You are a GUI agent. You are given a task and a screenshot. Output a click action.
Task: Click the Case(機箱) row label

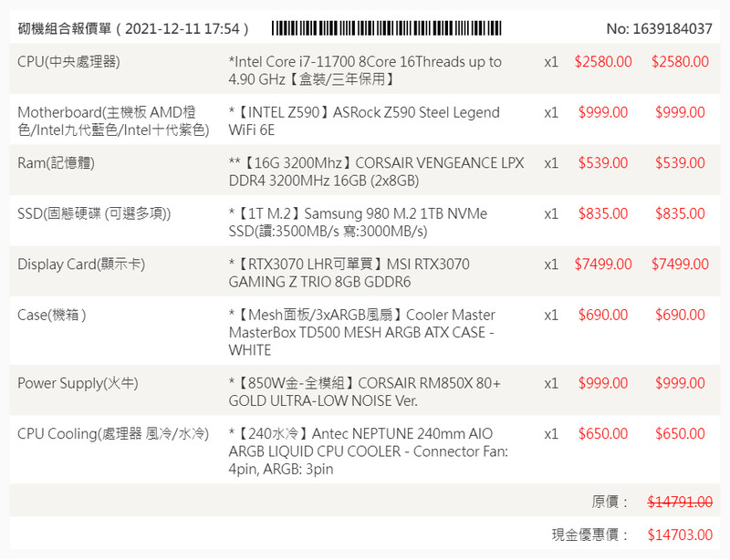pyautogui.click(x=52, y=315)
